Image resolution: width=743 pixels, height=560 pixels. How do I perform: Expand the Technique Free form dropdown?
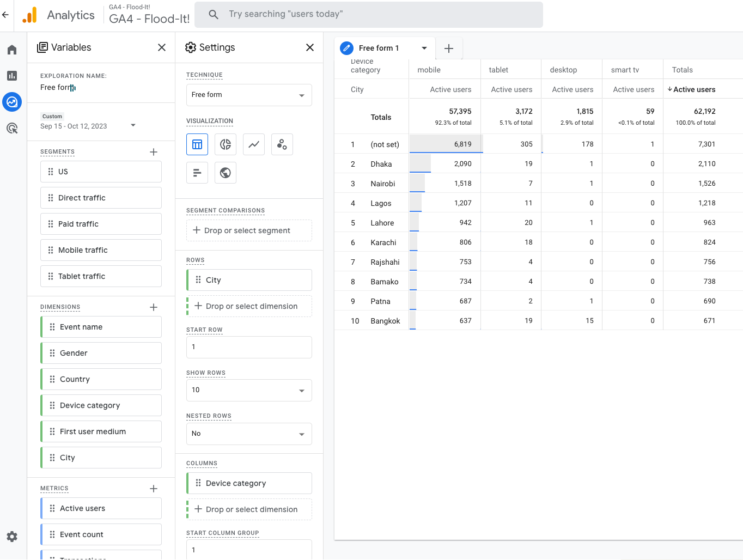click(249, 95)
